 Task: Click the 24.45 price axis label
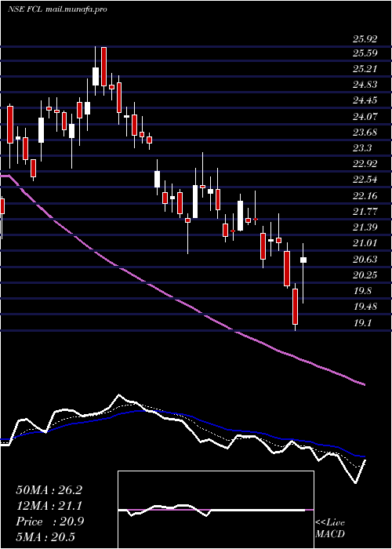[x=365, y=100]
